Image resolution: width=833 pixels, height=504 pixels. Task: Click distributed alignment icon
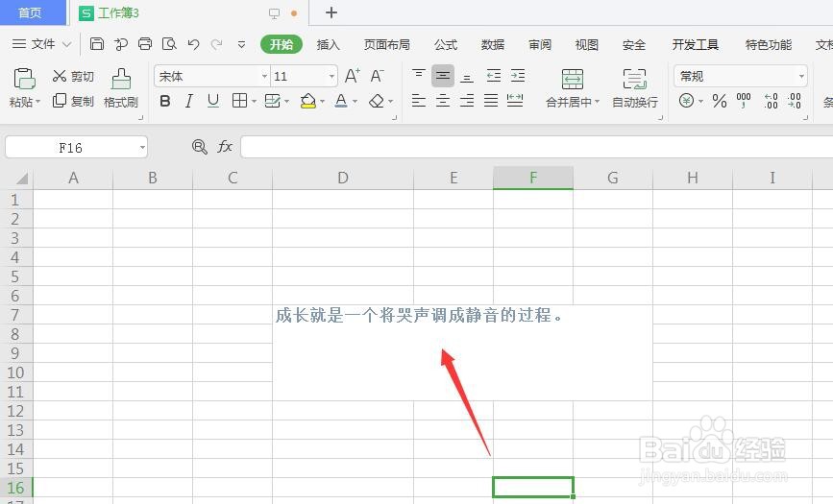coord(515,101)
